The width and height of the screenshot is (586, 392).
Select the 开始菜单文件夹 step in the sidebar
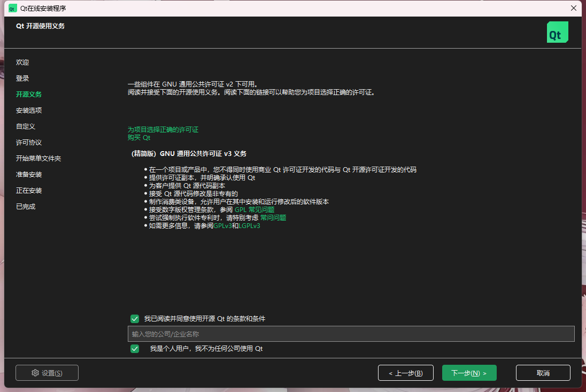38,159
